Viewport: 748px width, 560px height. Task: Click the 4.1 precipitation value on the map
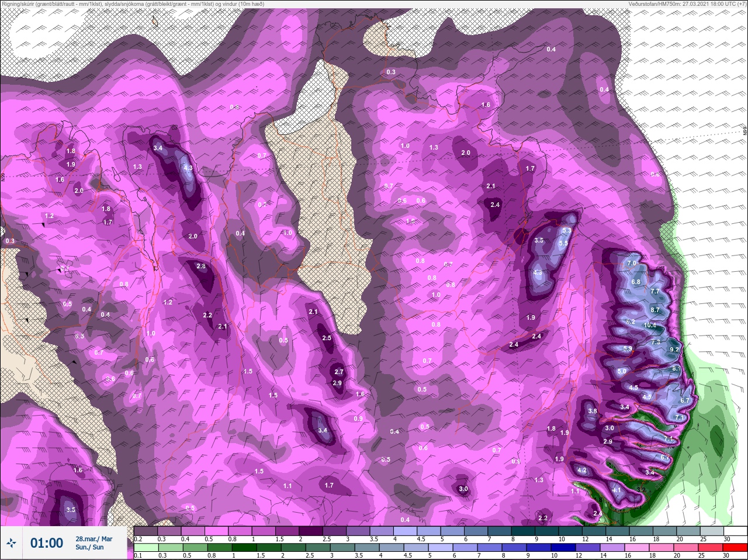[617, 490]
